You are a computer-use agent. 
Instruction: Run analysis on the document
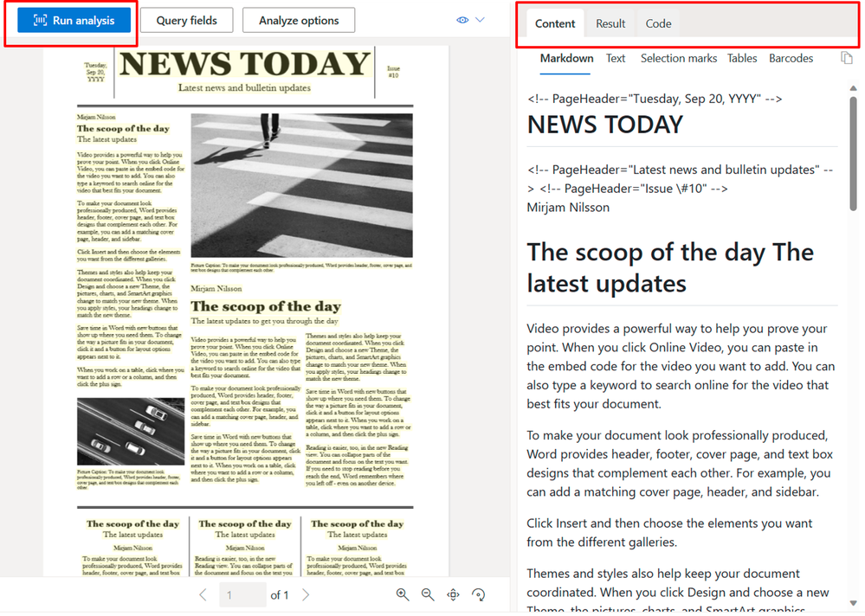point(74,21)
